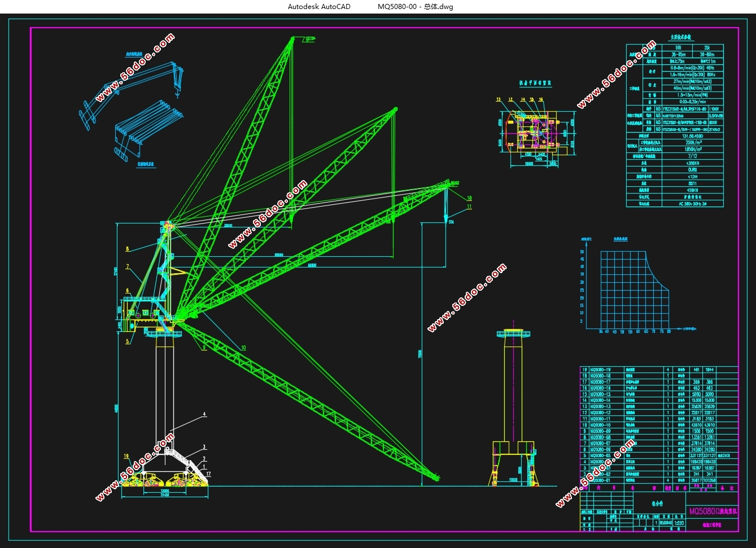Select the parts list row "MQ5080-16"
756x548 pixels.
pos(659,388)
